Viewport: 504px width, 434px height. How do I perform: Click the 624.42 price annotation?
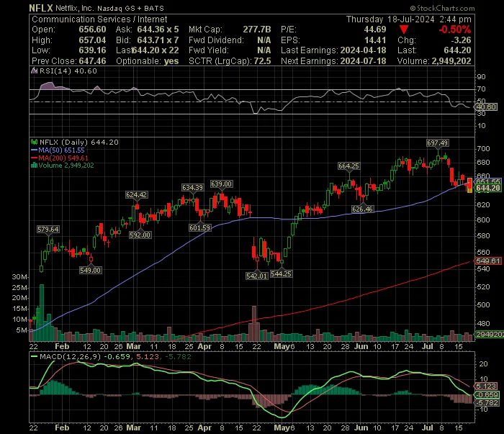coord(137,194)
